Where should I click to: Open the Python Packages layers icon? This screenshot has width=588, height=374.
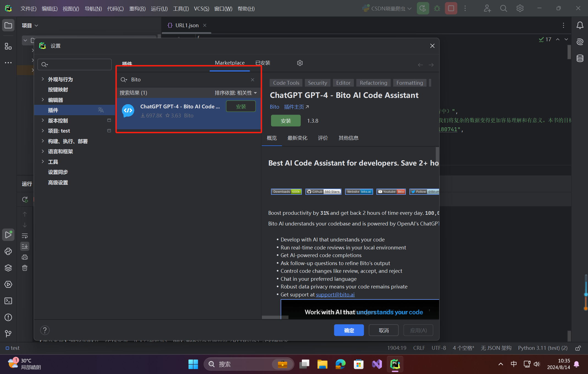[x=8, y=268]
